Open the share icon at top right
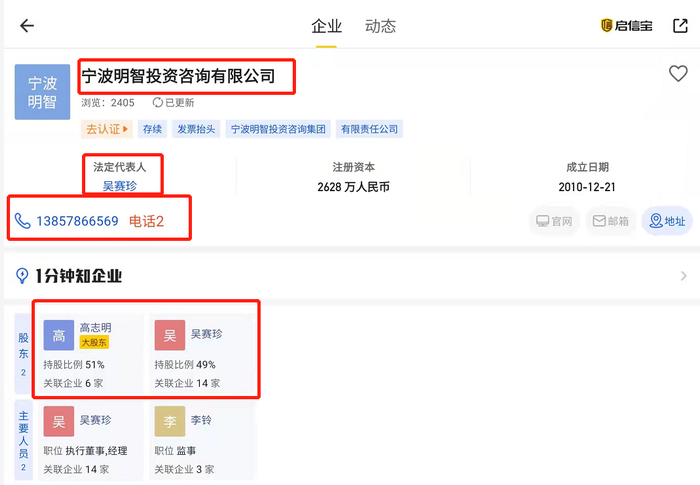The width and height of the screenshot is (700, 485). tap(680, 26)
